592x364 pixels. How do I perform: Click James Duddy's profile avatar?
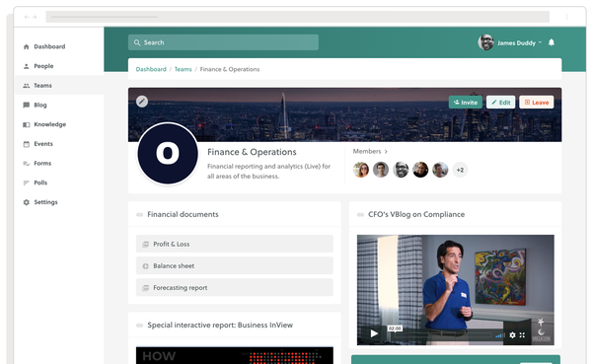point(485,42)
